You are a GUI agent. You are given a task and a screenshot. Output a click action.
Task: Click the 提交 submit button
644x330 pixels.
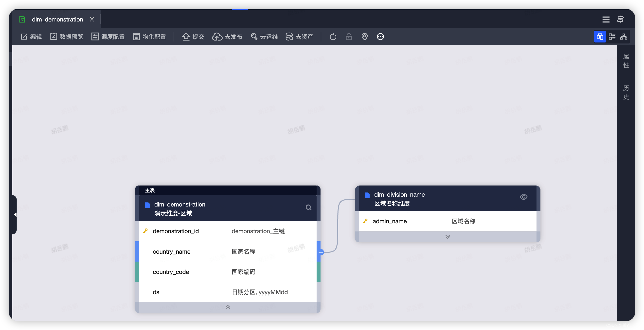click(x=193, y=37)
